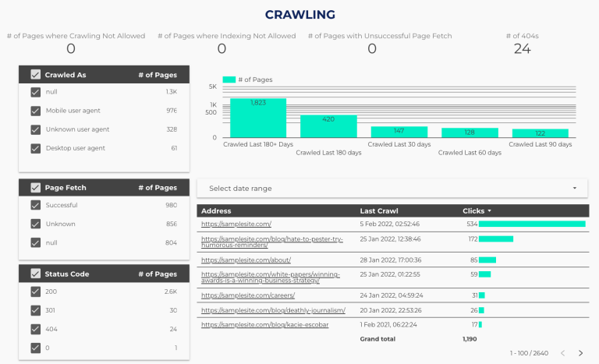599x364 pixels.
Task: Toggle the Status Code header checkbox
Action: pos(35,274)
